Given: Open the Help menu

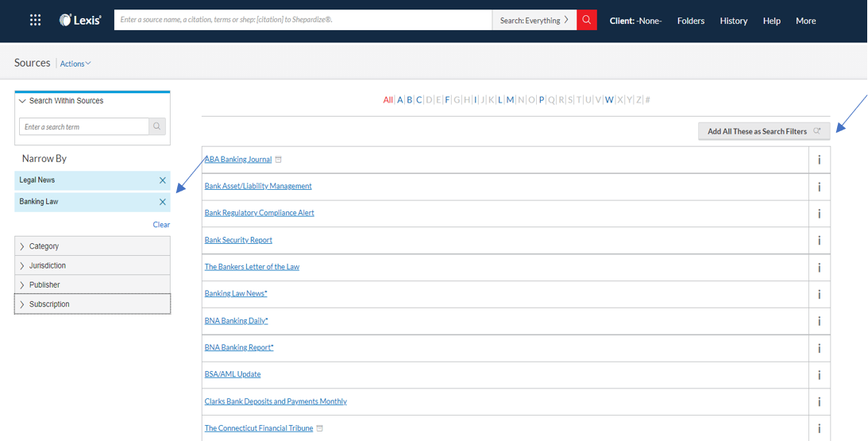Looking at the screenshot, I should (x=772, y=21).
